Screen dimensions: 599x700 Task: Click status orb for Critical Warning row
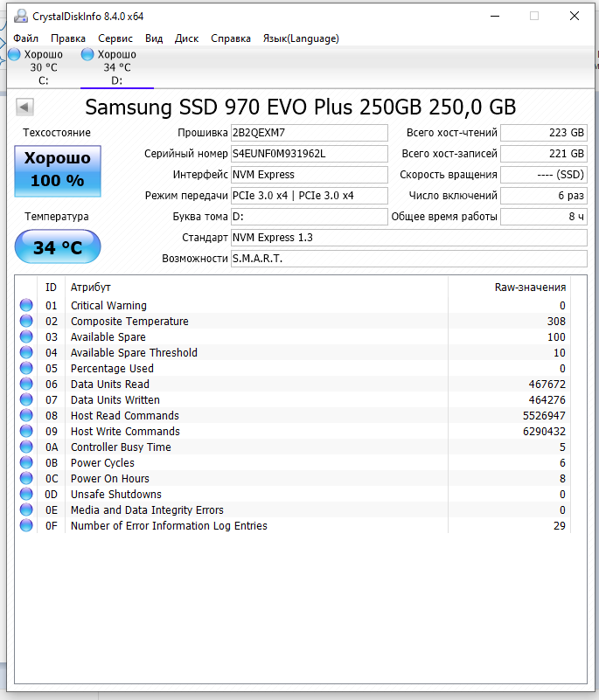click(x=26, y=305)
